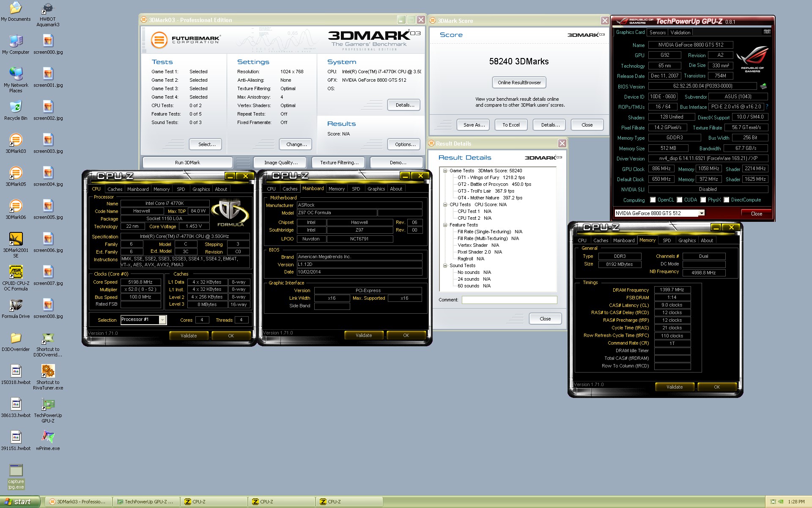Switch to TechPowerUp GPU-Z taskbar item
This screenshot has width=812, height=508.
pos(146,502)
